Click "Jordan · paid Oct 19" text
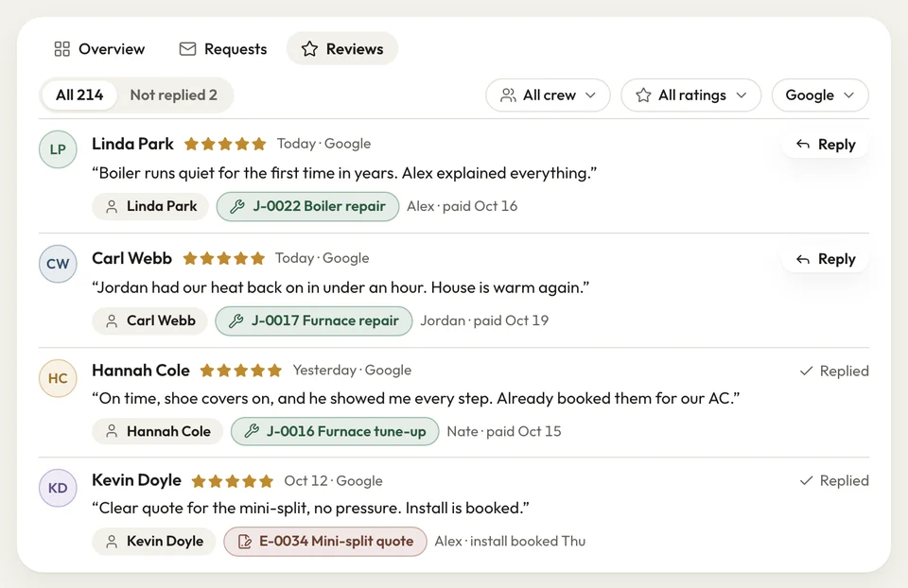The image size is (908, 588). point(484,320)
